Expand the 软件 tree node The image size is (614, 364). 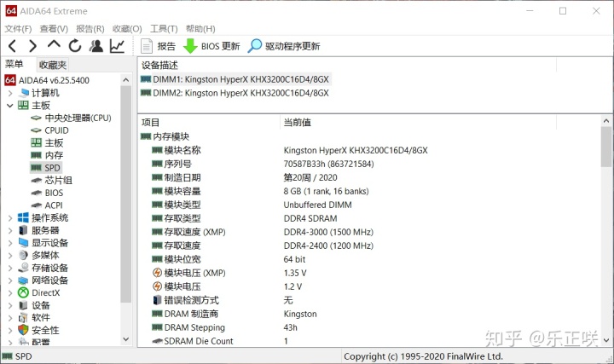[x=10, y=318]
